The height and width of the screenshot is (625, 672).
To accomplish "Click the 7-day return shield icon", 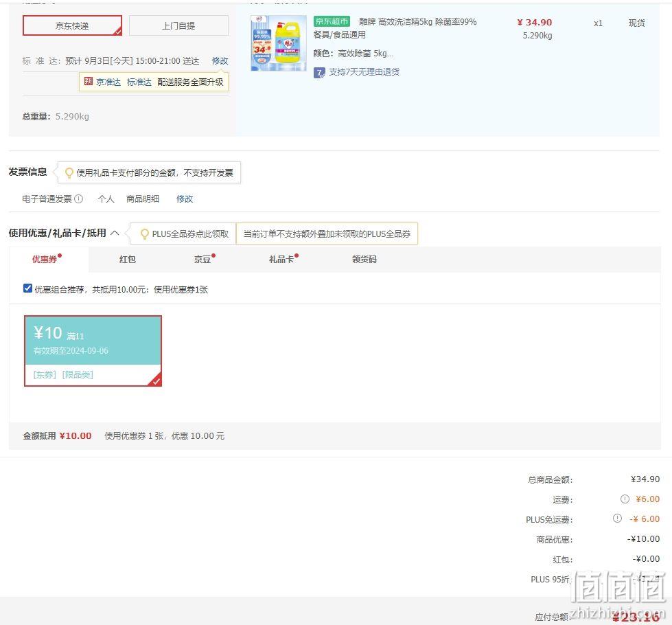I will click(319, 73).
